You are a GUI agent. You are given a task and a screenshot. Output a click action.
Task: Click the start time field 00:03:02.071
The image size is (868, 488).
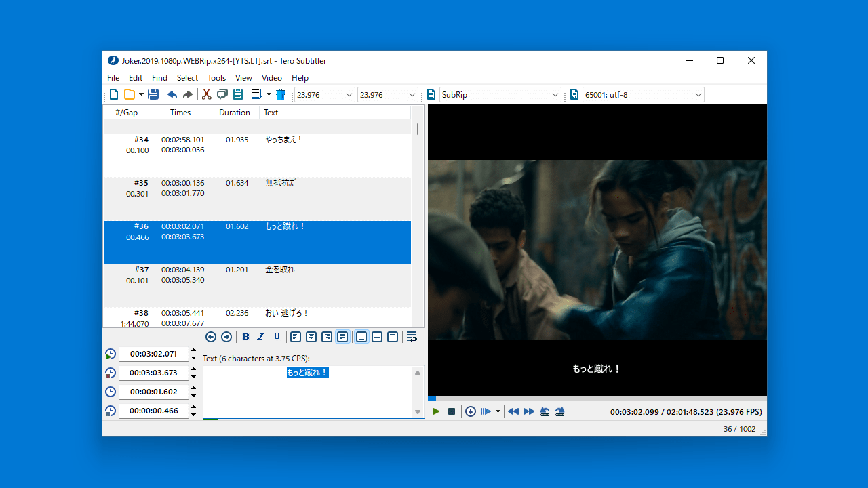tap(154, 354)
